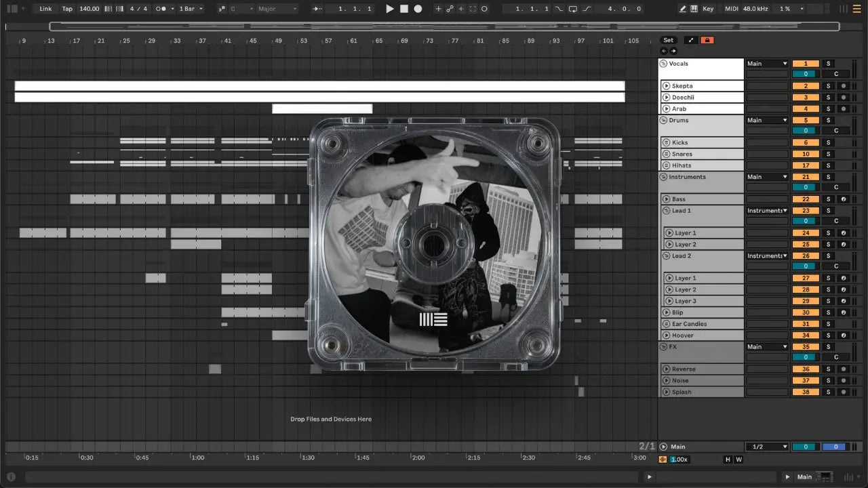Click the Follow playback arrow icon

(317, 9)
